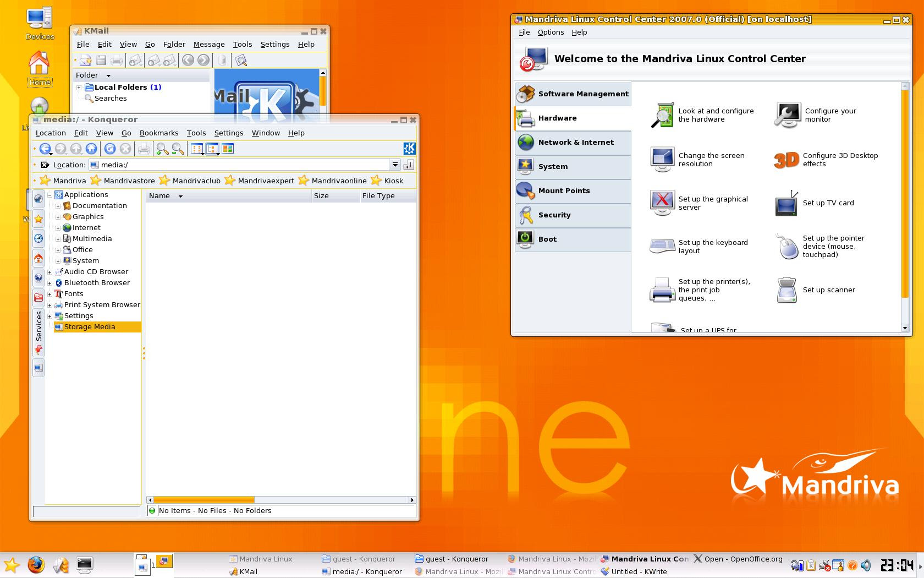Open Set up the keyboard layout
This screenshot has width=924, height=578.
point(698,247)
